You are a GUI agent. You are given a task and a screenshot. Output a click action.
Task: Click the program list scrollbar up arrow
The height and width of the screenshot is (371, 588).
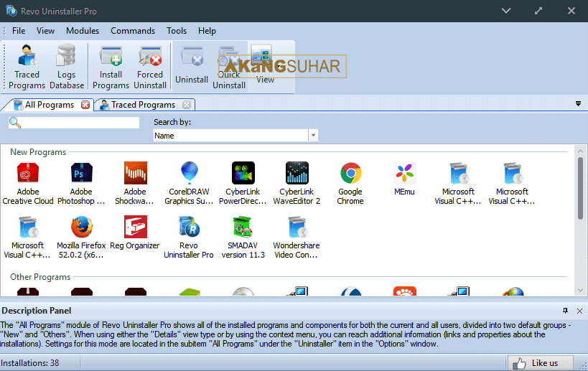pyautogui.click(x=580, y=151)
